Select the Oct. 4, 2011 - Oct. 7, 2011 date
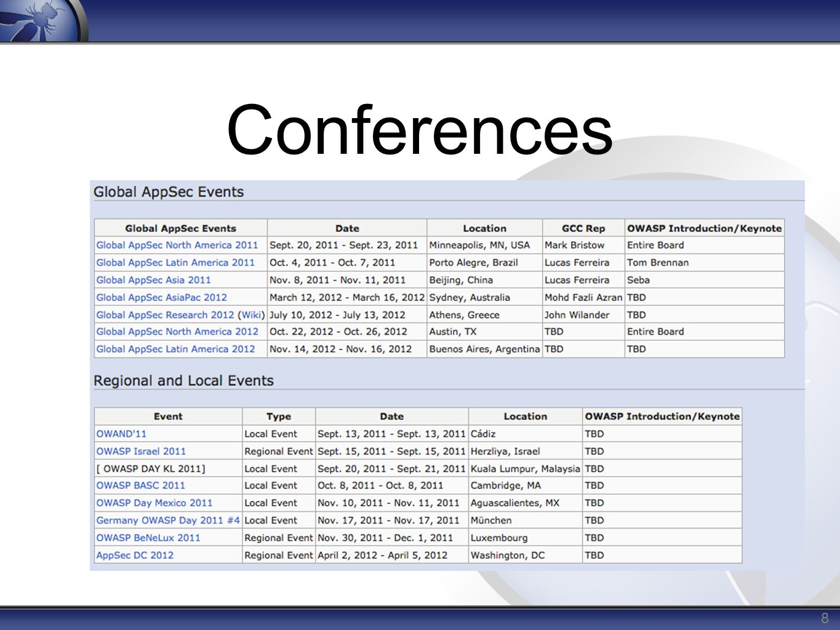The image size is (840, 630). 347,262
